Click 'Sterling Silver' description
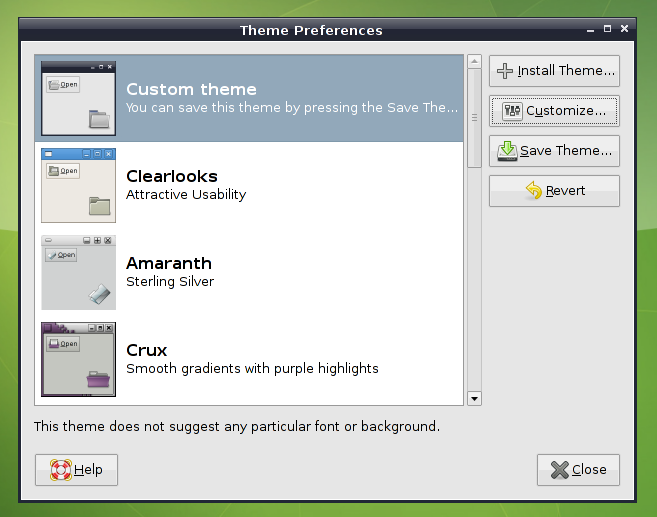657x517 pixels. click(x=170, y=282)
